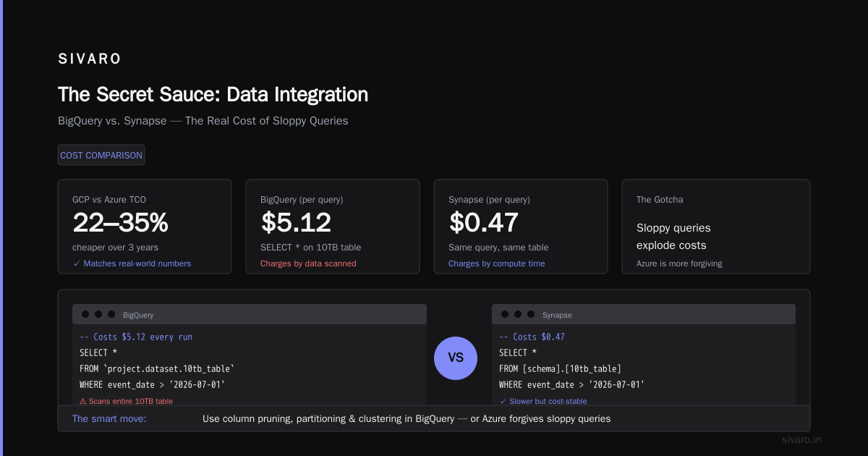Click the comment '-- Costs $5.12 every run'
Screen dimensions: 868x456
coord(136,337)
